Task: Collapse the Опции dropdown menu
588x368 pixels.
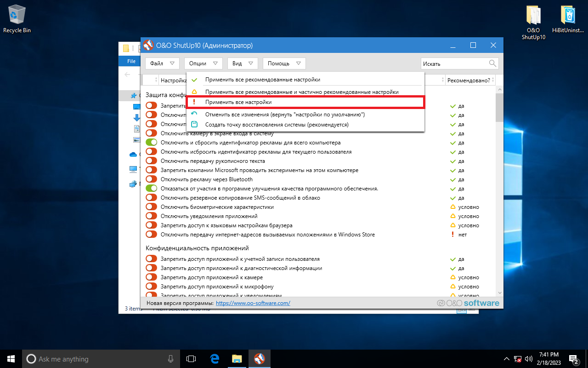Action: (x=204, y=63)
